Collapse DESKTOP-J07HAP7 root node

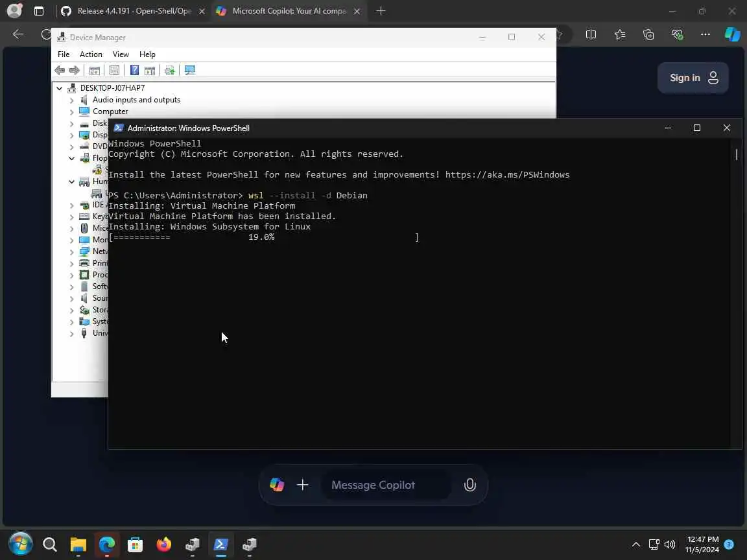[x=60, y=88]
